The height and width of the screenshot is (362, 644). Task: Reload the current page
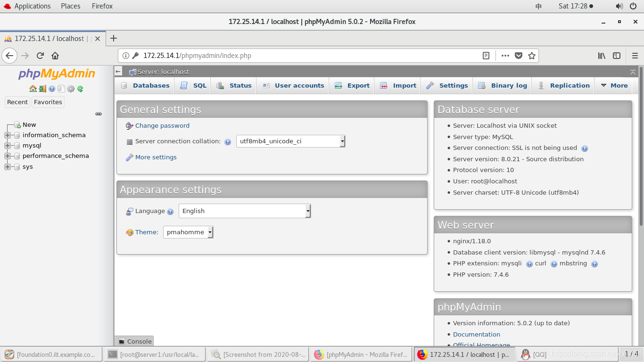pos(40,56)
